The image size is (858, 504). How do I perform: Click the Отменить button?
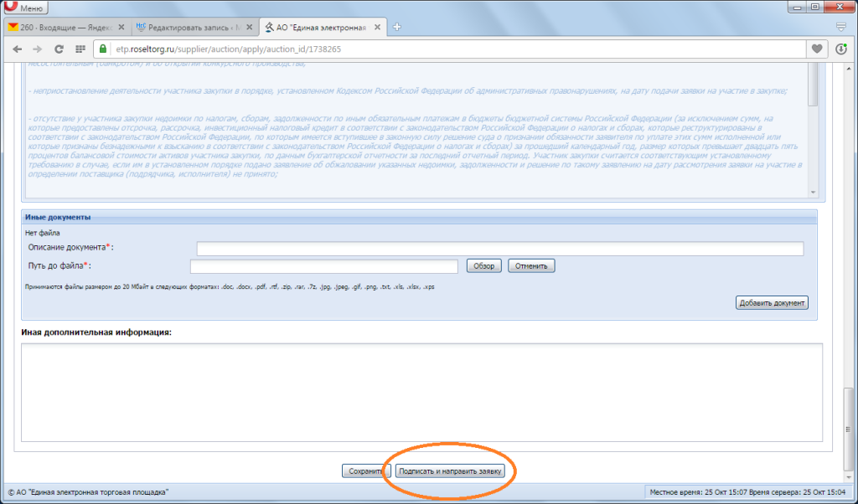(x=531, y=265)
